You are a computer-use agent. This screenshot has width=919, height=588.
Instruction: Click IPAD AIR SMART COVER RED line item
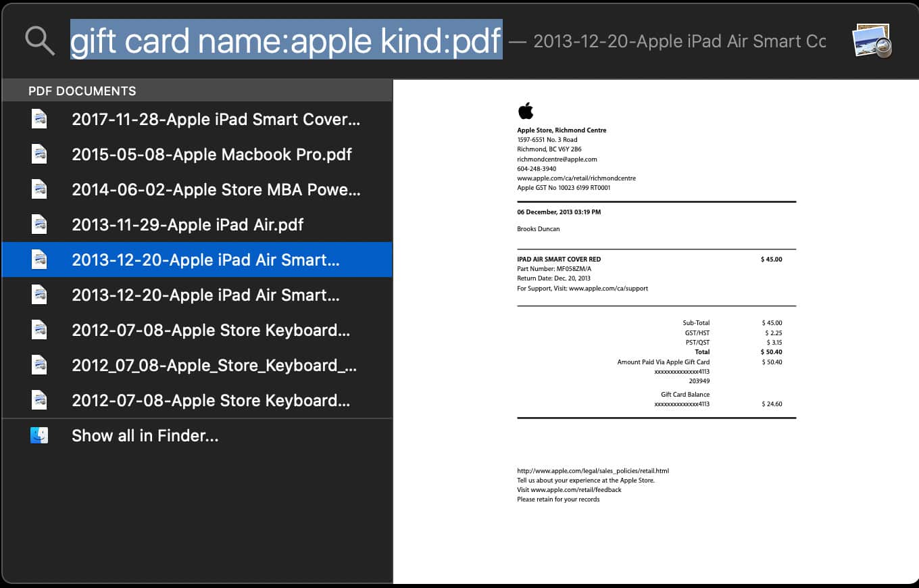point(559,259)
